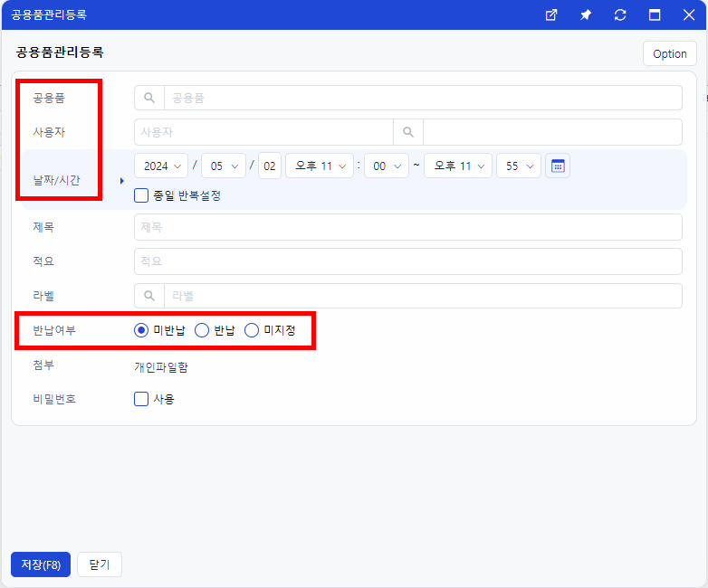Click the search icon in the 공용품 field

pos(149,98)
